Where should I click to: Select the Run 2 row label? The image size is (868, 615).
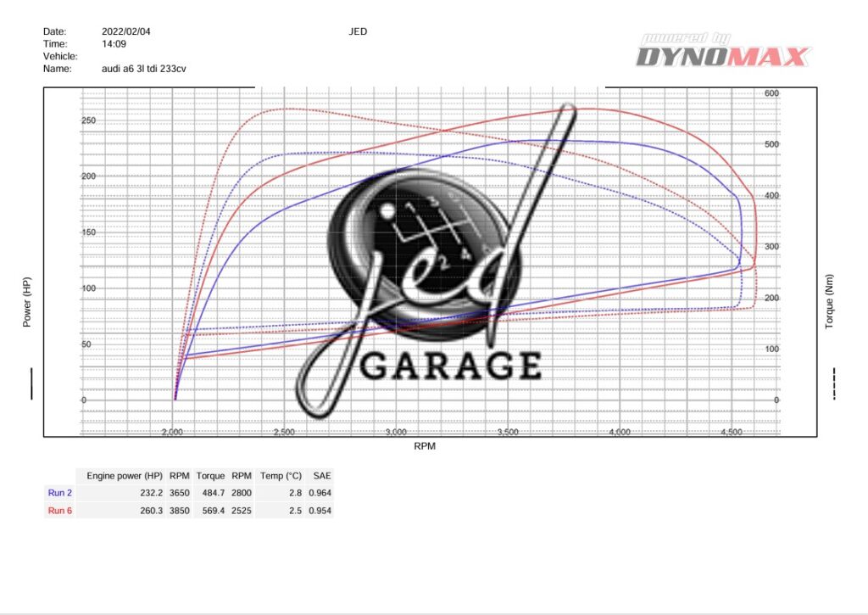(x=60, y=492)
